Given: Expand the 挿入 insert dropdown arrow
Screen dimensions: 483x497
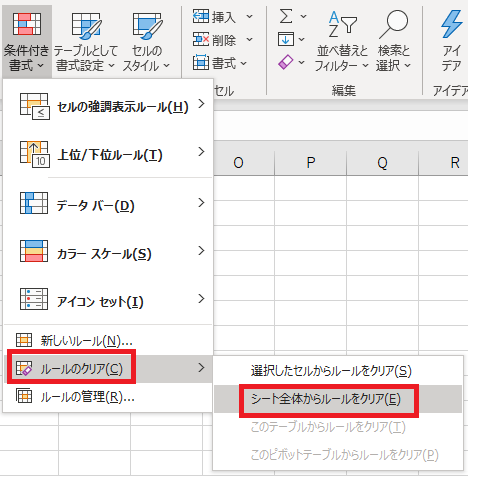Looking at the screenshot, I should [250, 16].
